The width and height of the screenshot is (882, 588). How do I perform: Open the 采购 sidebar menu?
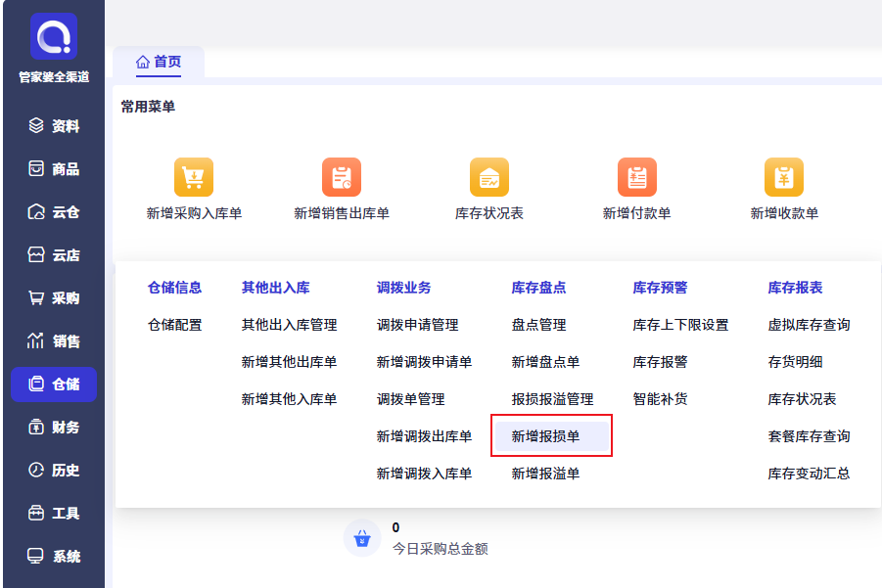click(54, 298)
